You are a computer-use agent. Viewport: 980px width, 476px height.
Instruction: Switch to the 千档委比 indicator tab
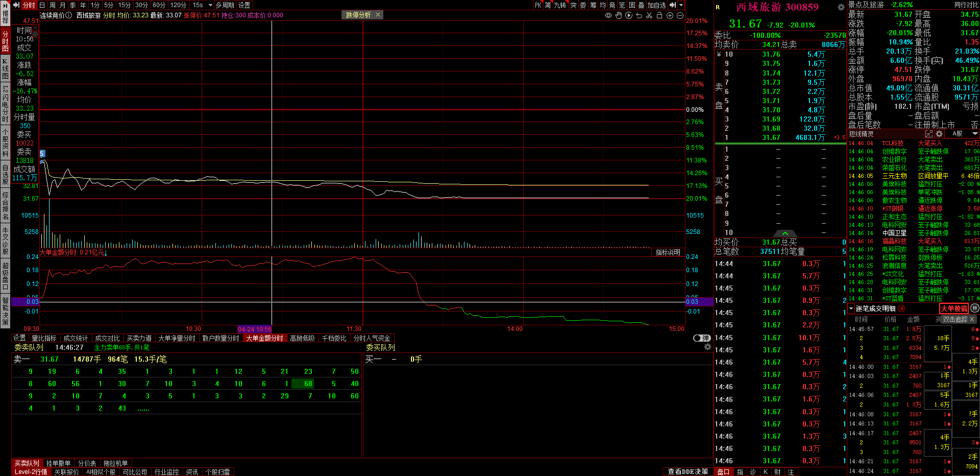click(333, 338)
